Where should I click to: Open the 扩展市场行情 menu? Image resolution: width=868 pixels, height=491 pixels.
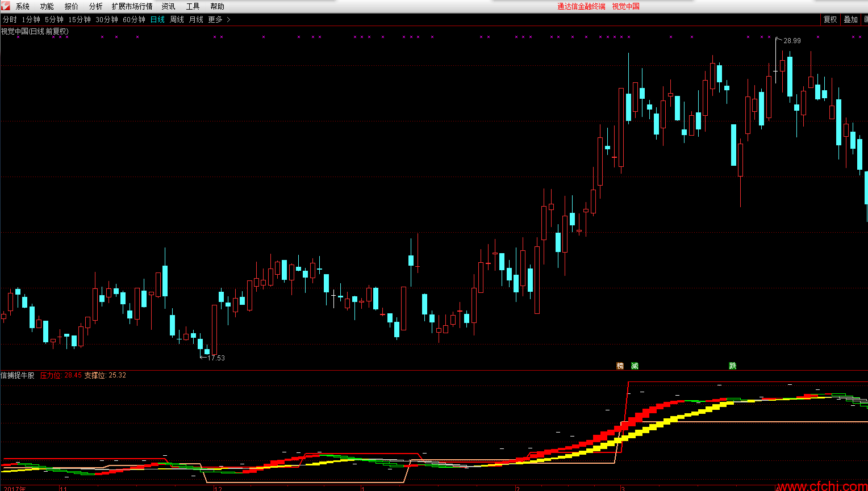(x=132, y=6)
